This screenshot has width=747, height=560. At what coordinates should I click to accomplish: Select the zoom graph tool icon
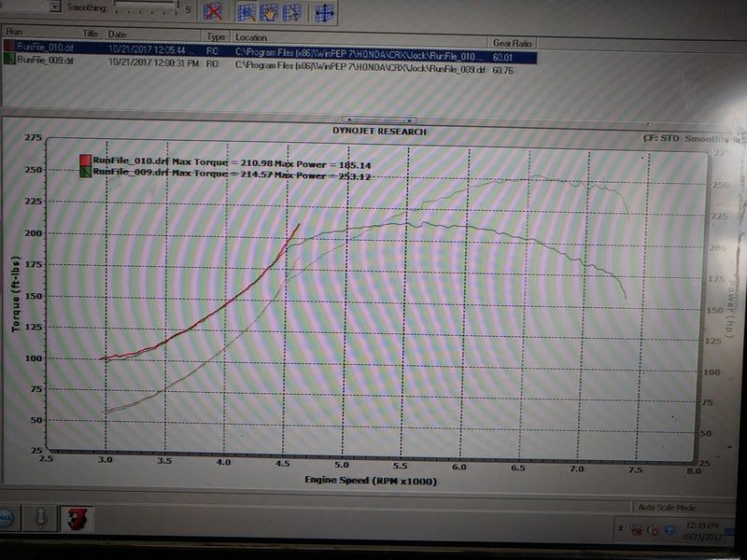pyautogui.click(x=247, y=12)
